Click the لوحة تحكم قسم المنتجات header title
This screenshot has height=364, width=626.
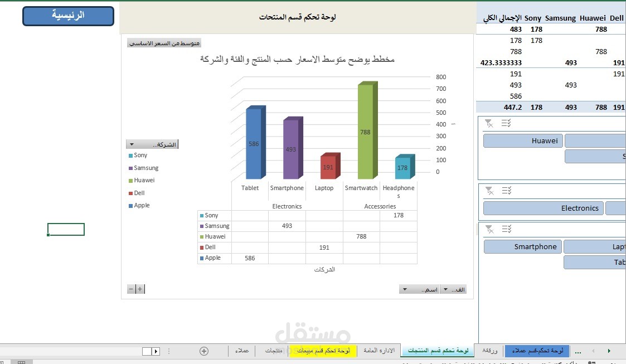point(298,17)
